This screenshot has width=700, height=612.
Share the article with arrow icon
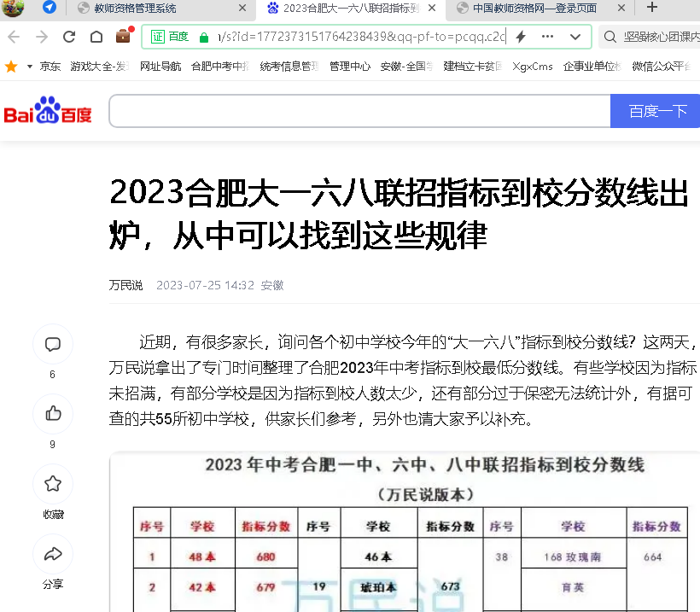point(53,554)
